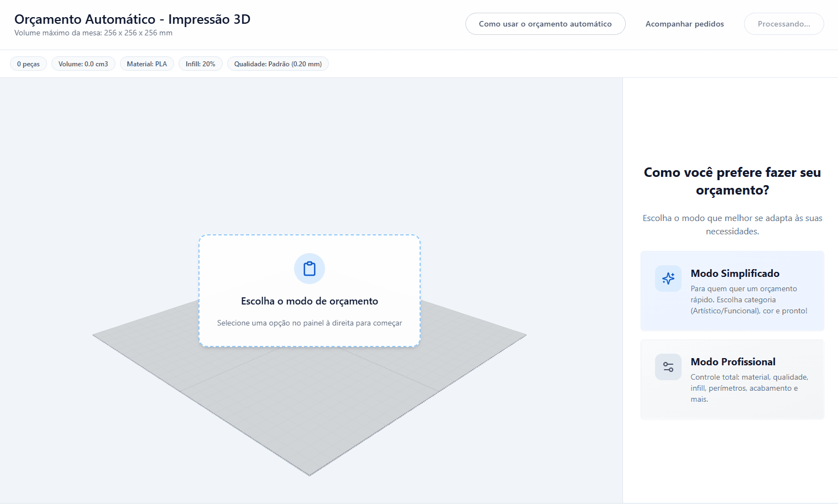Viewport: 838px width, 504px height.
Task: Click the 'Infill: 20%' chip
Action: 201,64
